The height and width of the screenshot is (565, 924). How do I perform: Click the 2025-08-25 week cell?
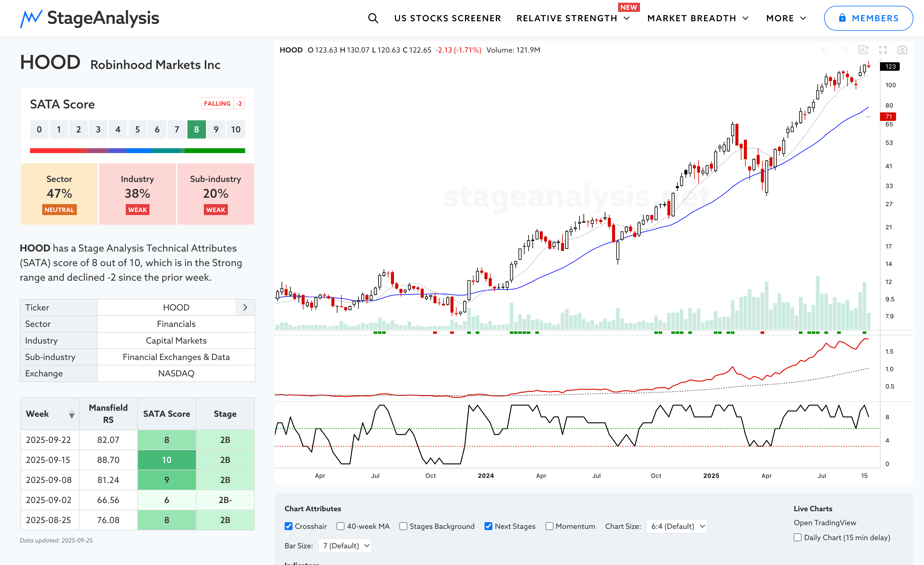click(x=50, y=520)
